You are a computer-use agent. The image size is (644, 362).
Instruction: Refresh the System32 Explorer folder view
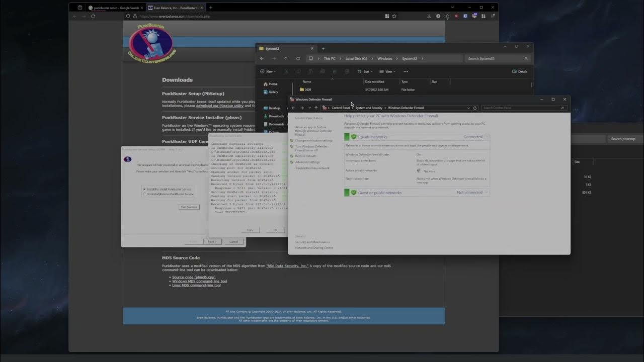(298, 58)
